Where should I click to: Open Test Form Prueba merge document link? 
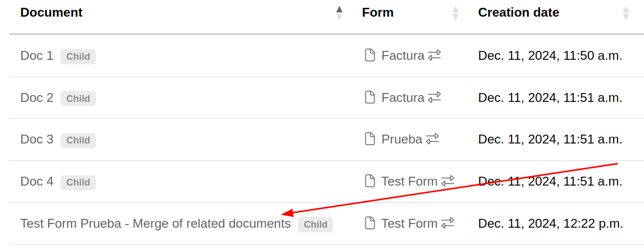155,224
